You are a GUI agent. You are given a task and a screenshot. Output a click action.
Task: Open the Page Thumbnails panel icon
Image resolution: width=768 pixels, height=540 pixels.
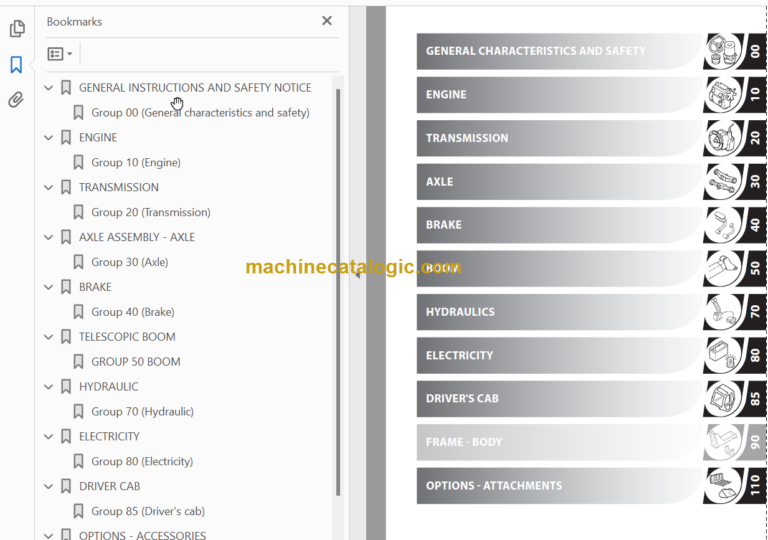17,28
